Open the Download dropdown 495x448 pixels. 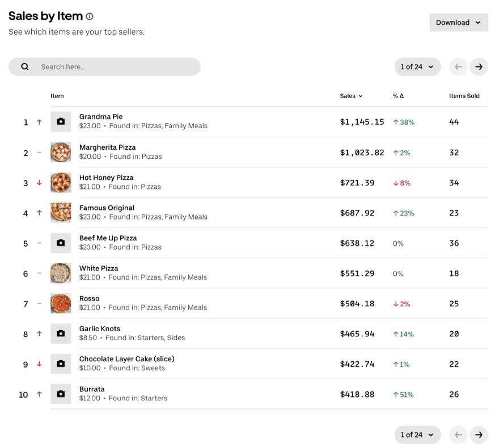tap(458, 23)
